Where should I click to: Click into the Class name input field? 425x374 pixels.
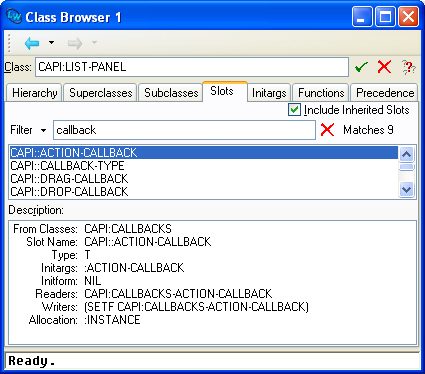[192, 67]
